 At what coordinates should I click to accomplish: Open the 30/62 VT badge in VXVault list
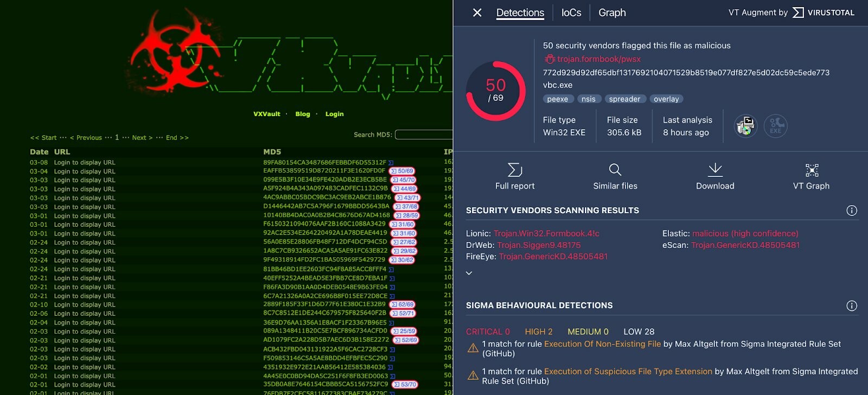[402, 260]
